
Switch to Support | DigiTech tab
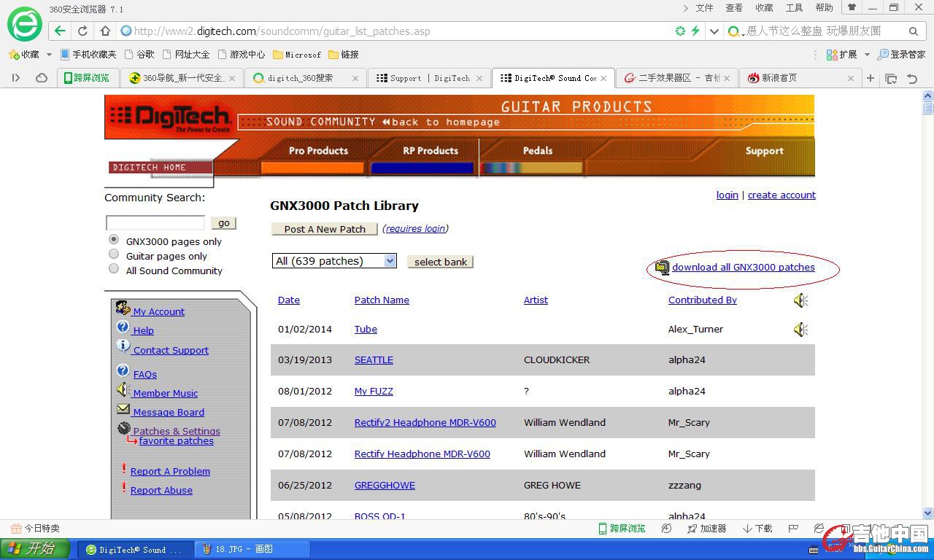pyautogui.click(x=423, y=78)
